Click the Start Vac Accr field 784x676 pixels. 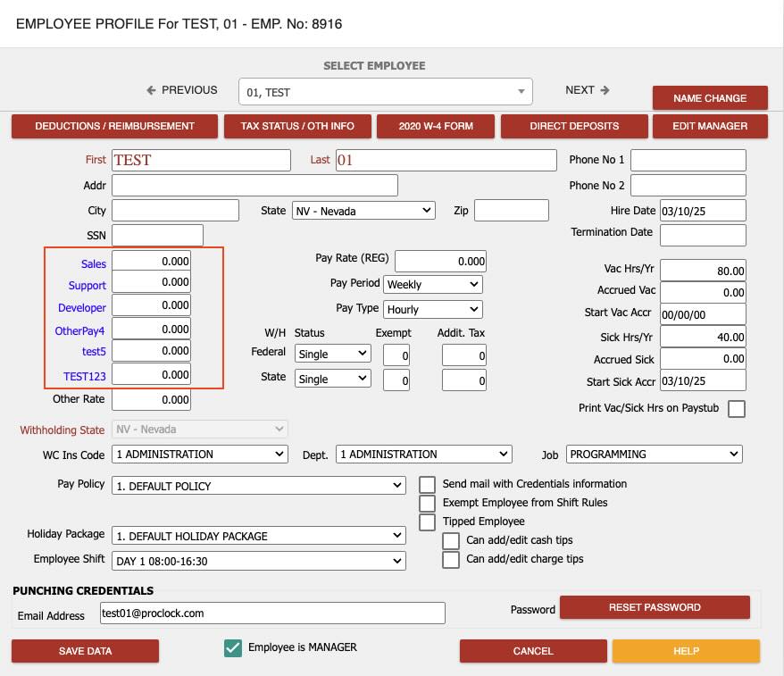[x=703, y=314]
